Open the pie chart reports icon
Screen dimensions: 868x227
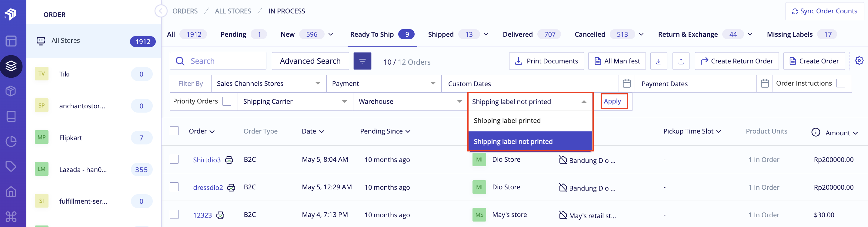pyautogui.click(x=11, y=141)
